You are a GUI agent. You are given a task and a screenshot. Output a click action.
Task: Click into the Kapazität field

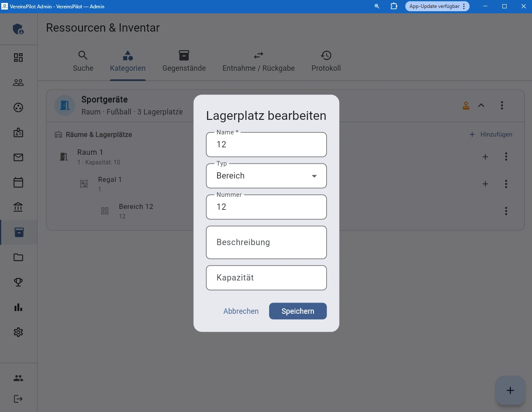coord(266,278)
